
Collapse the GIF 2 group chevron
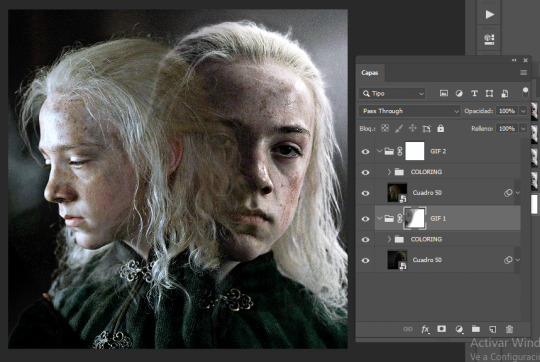pos(380,151)
